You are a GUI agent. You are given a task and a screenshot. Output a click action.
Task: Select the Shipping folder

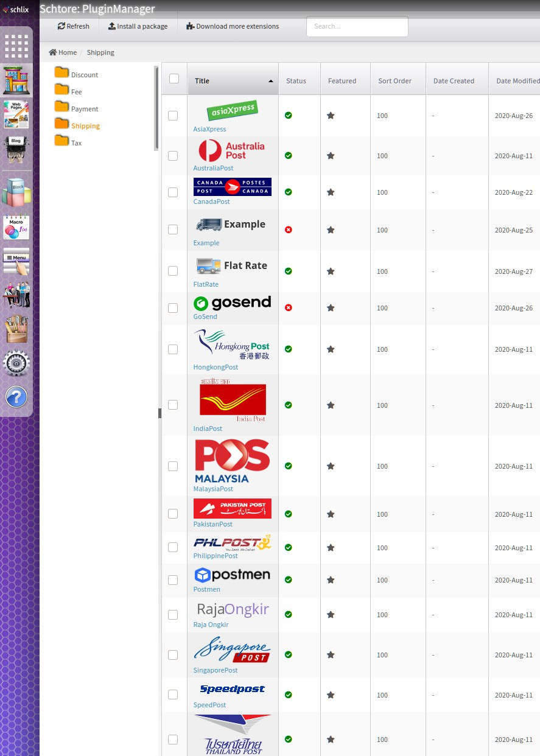[x=77, y=125]
